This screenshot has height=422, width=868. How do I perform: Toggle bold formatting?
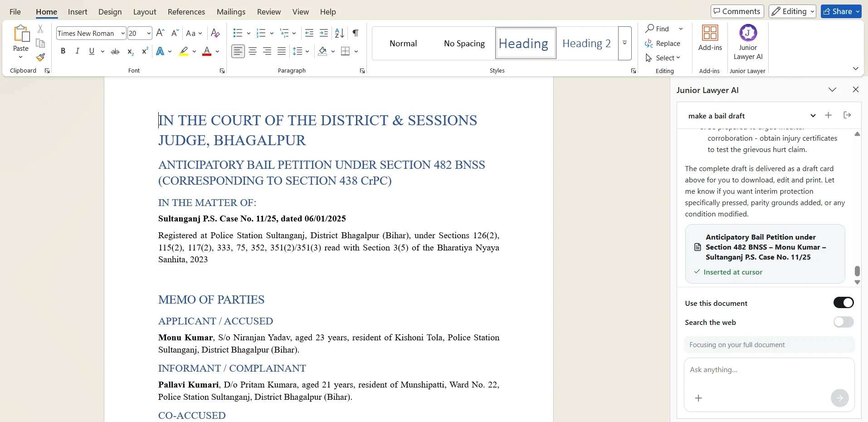click(x=63, y=51)
